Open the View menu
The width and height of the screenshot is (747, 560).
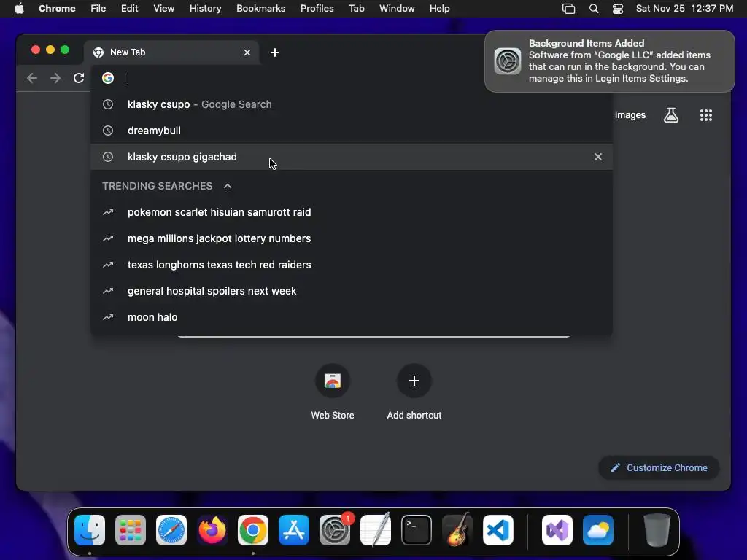(164, 9)
